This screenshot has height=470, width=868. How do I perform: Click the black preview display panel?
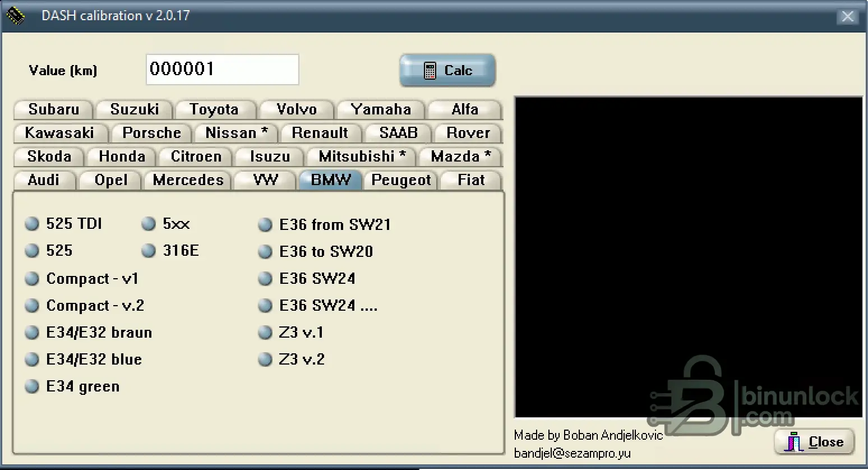(689, 257)
